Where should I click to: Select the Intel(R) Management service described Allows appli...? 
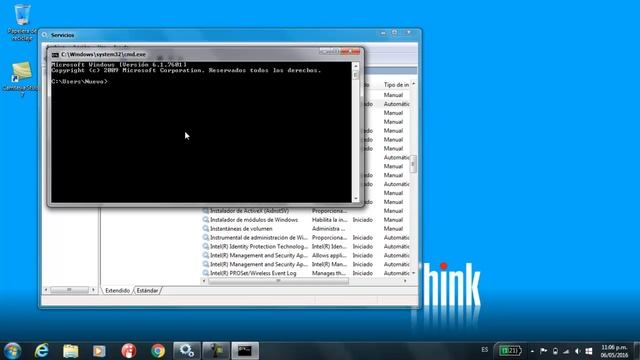[x=259, y=256]
